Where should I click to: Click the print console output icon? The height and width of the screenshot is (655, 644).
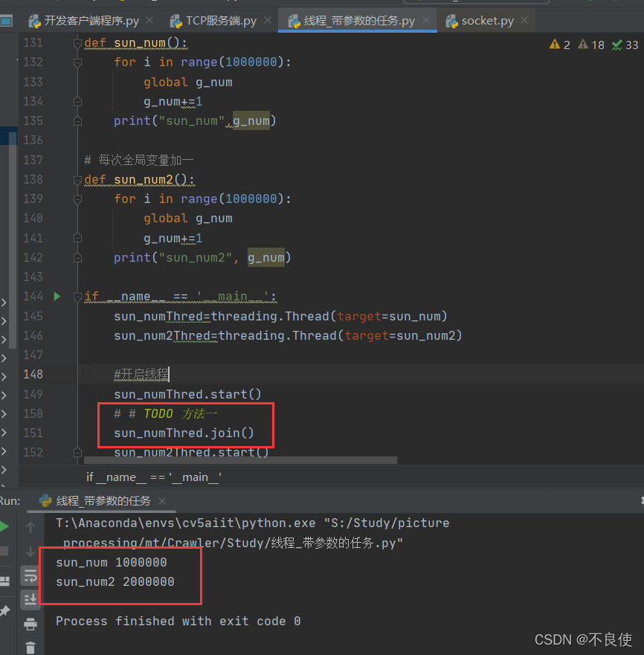tap(30, 624)
